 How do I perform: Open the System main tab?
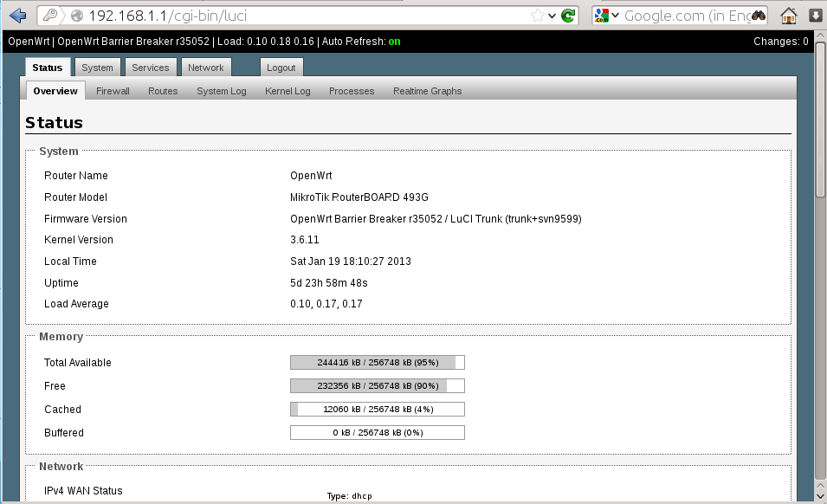point(97,68)
